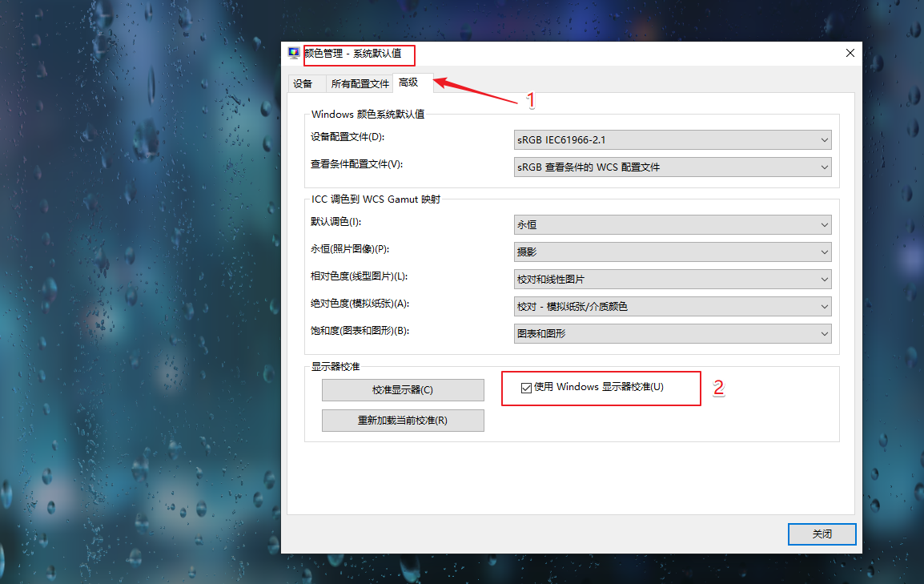Open the 绝对色度 dropdown
The width and height of the screenshot is (924, 584).
coord(825,306)
